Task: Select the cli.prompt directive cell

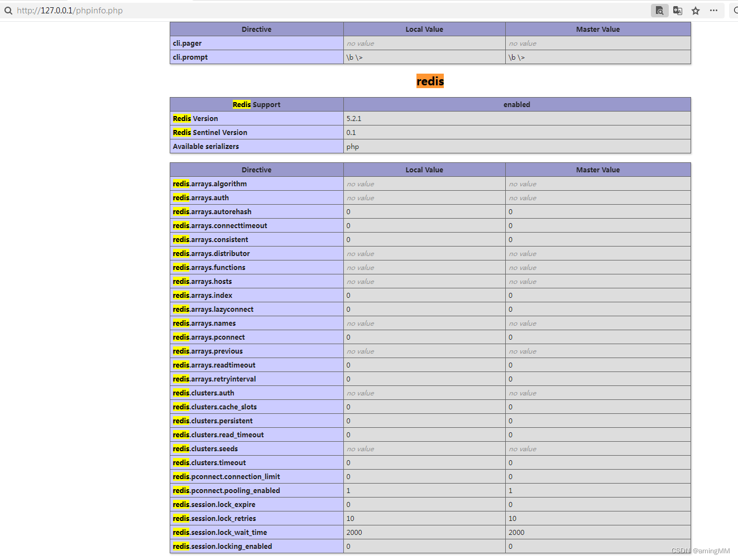Action: coord(257,57)
